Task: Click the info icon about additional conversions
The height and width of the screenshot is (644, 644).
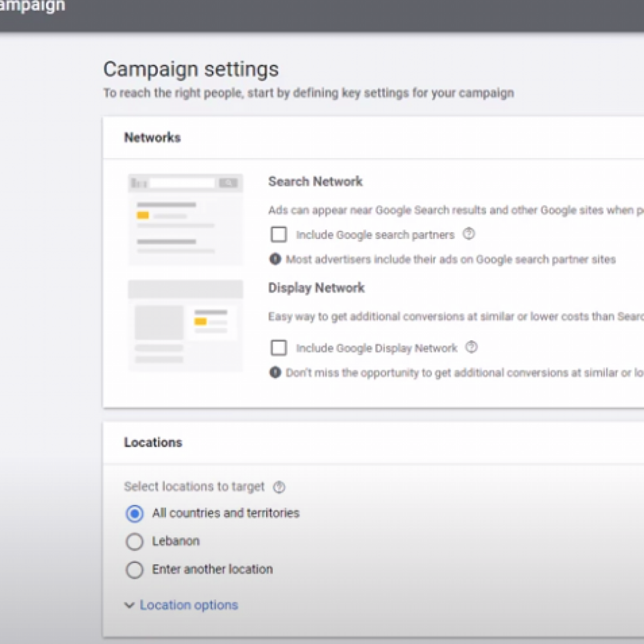Action: click(x=275, y=372)
